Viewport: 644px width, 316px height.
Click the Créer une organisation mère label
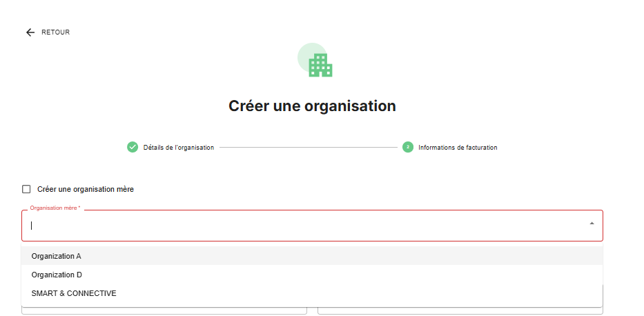tap(86, 189)
